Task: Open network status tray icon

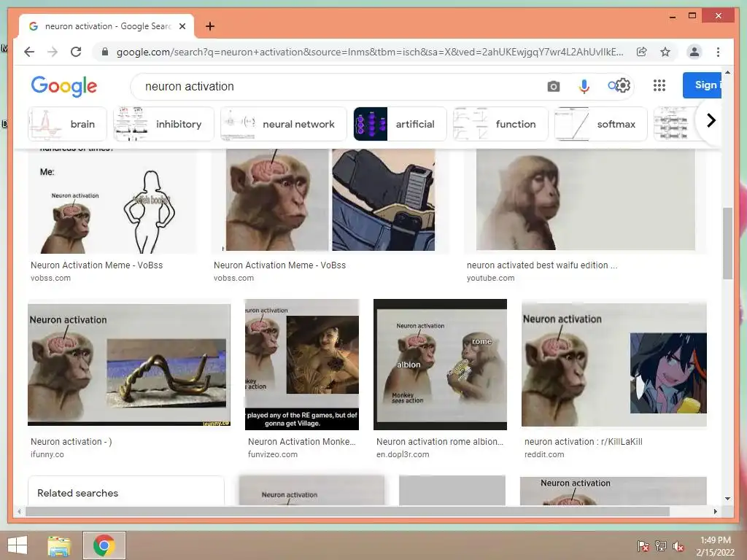Action: point(660,545)
